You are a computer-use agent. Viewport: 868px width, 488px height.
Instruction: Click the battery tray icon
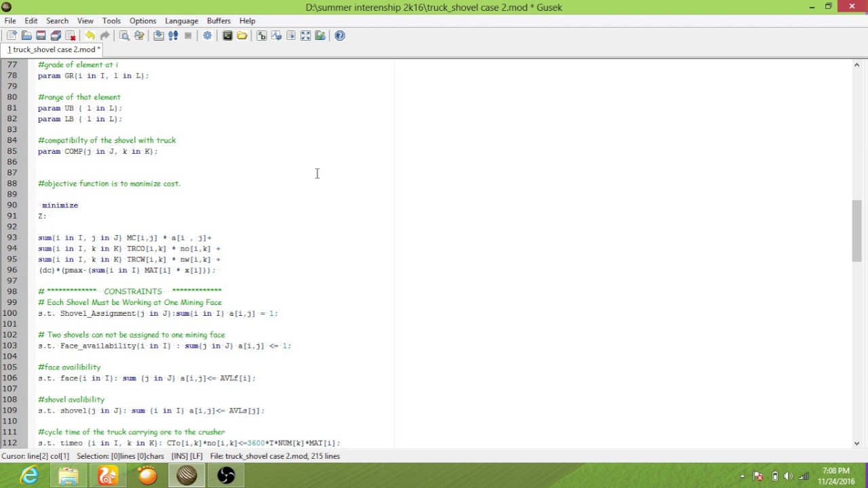[x=774, y=476]
